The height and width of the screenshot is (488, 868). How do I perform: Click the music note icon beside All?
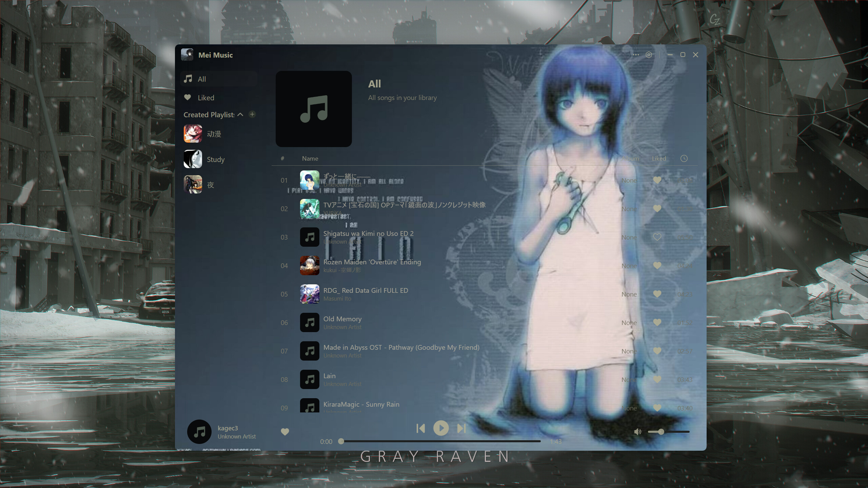coord(188,79)
